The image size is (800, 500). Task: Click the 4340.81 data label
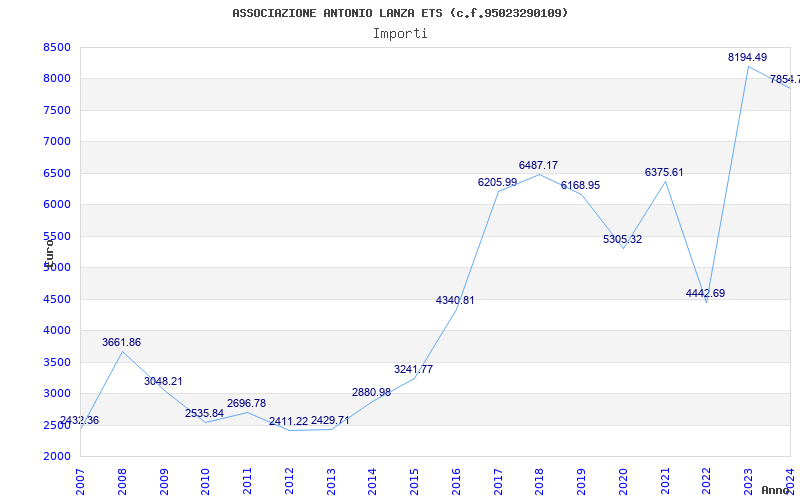(455, 300)
